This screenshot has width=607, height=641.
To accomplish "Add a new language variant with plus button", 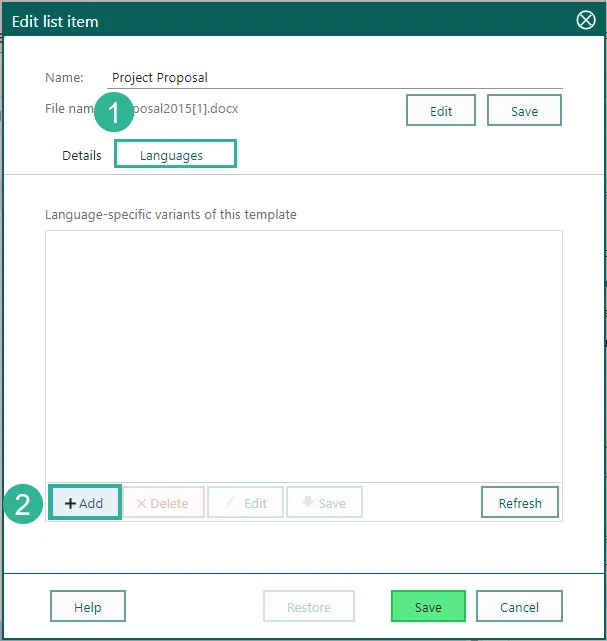I will (85, 503).
